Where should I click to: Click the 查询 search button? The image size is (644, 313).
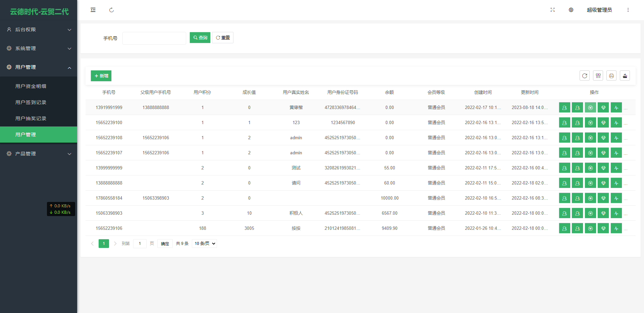click(x=200, y=38)
